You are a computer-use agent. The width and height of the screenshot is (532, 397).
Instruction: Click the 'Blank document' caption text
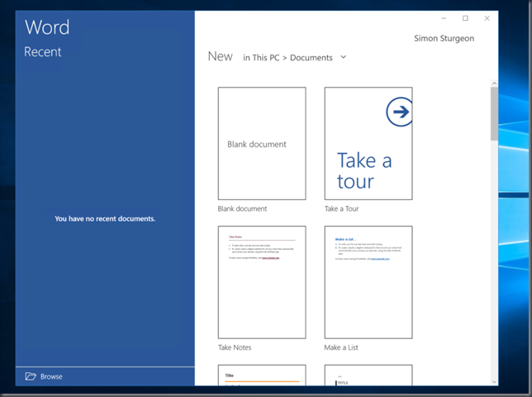[x=242, y=209]
